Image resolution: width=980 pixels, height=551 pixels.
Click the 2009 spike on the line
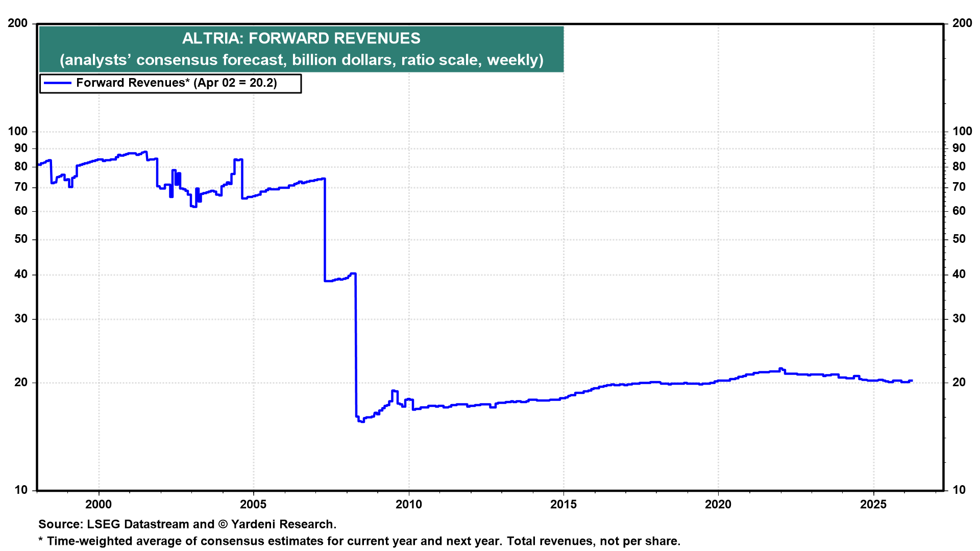coord(394,391)
